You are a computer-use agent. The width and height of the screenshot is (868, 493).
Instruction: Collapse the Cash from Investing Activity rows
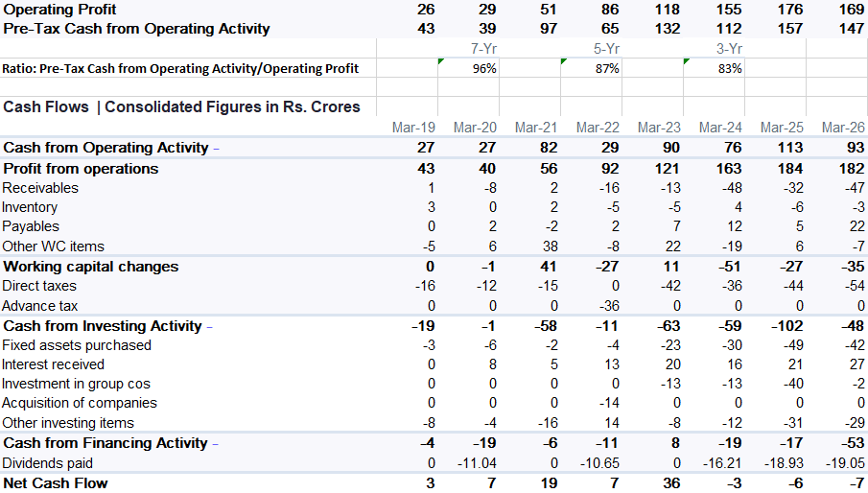pos(210,328)
